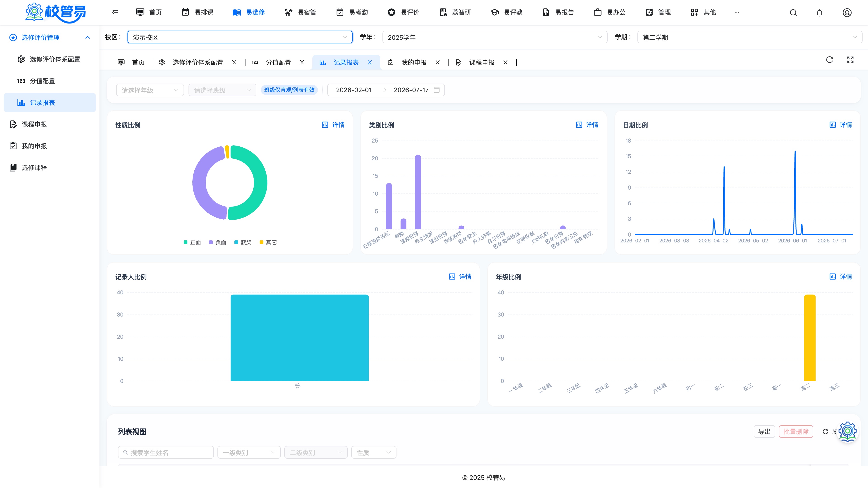The image size is (868, 488).
Task: Click the refresh icon on tab bar
Action: [830, 60]
